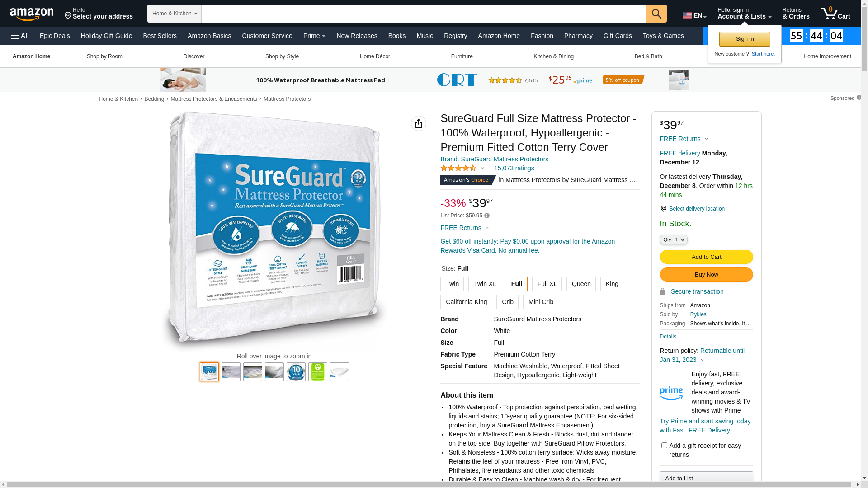Expand the EN language selector

pos(694,16)
